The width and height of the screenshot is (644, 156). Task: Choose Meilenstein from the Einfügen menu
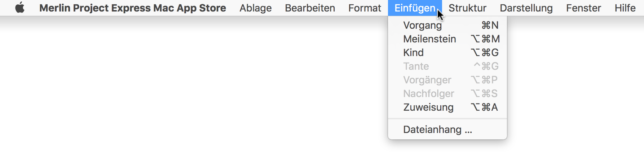(447, 39)
